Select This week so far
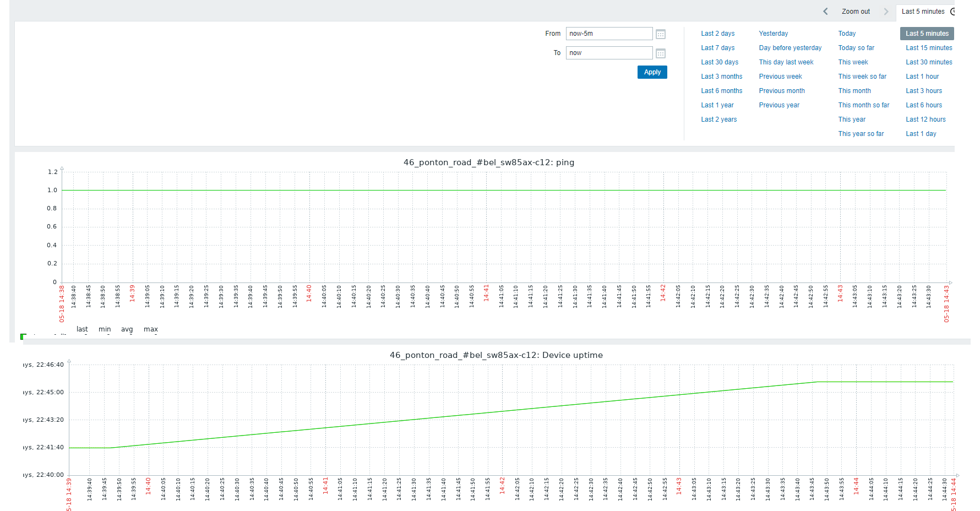The height and width of the screenshot is (511, 980). coord(862,77)
